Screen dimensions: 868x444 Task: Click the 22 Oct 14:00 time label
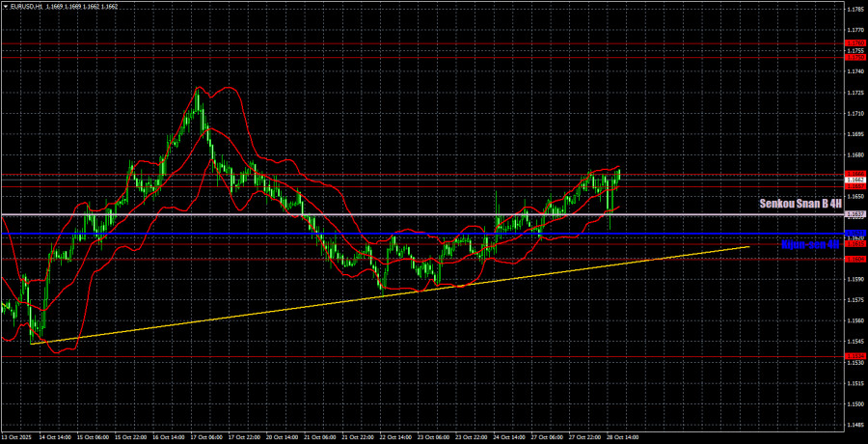tap(397, 437)
